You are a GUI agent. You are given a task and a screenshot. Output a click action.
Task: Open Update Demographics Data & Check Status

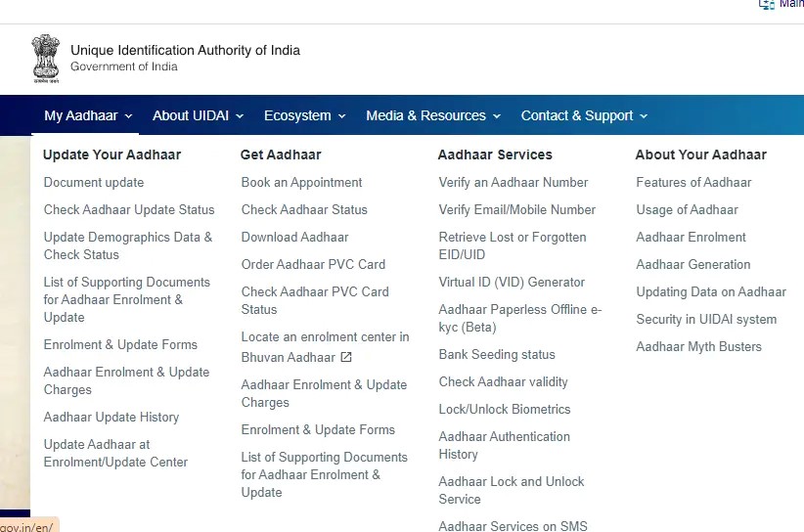click(128, 246)
